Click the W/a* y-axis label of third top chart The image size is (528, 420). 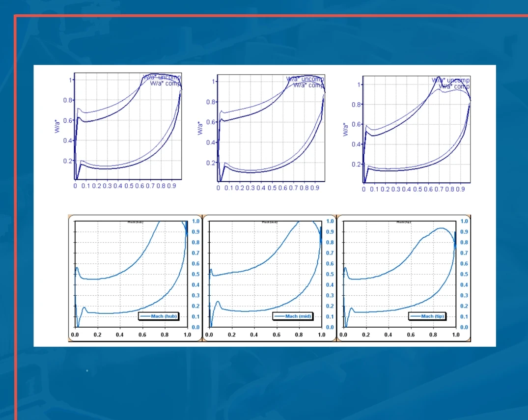point(346,130)
